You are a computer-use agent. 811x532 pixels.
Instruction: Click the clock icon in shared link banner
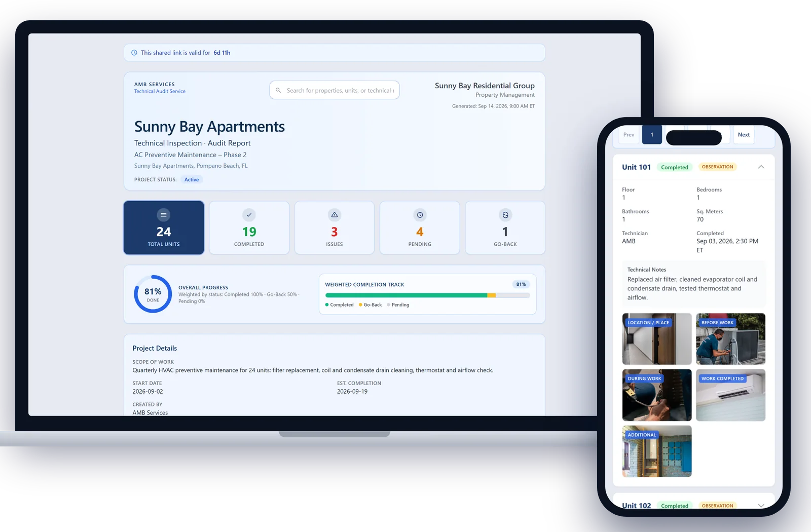[134, 53]
